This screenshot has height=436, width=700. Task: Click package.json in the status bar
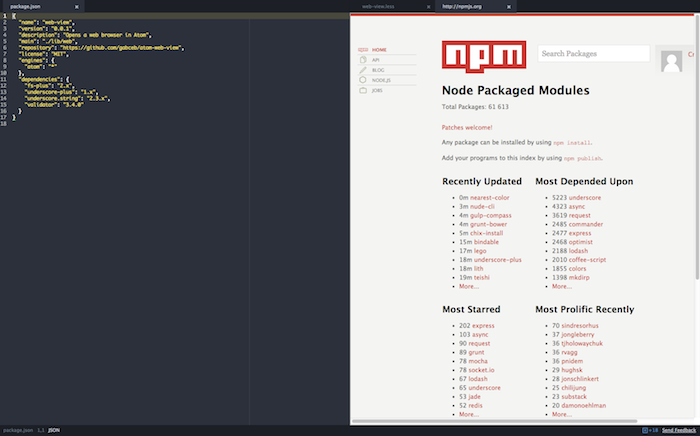click(18, 431)
